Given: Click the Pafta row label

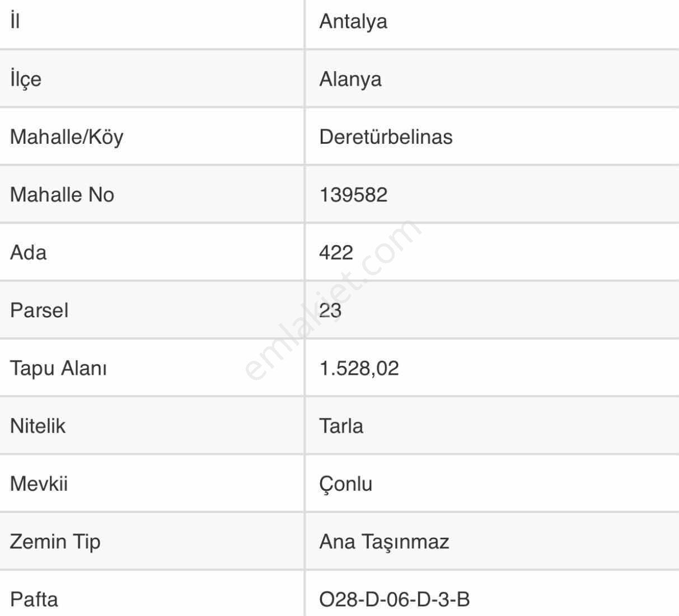Looking at the screenshot, I should click(34, 600).
